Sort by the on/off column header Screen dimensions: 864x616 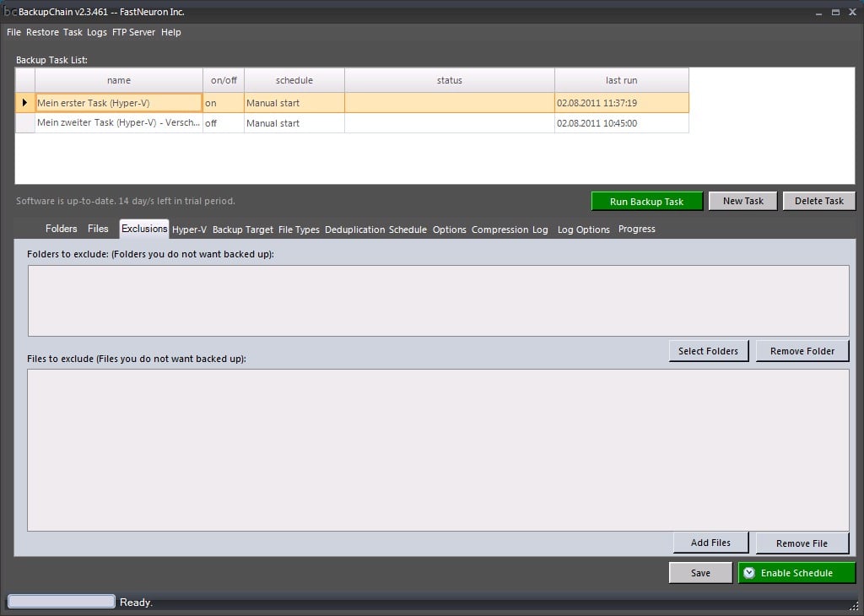pyautogui.click(x=224, y=80)
